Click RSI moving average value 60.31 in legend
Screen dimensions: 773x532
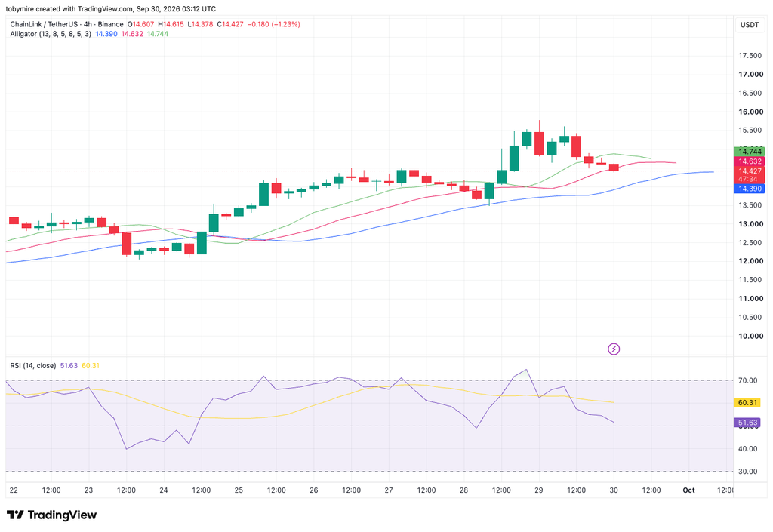[x=91, y=365]
